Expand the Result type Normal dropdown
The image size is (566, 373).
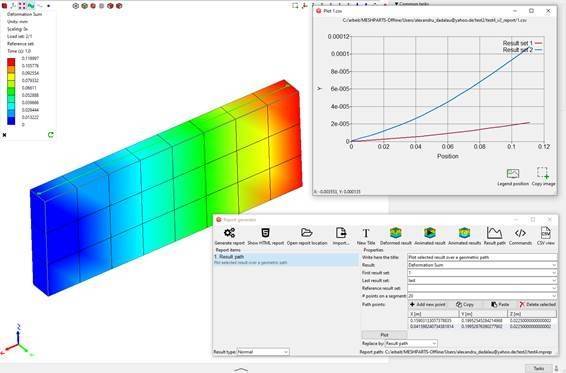(263, 352)
